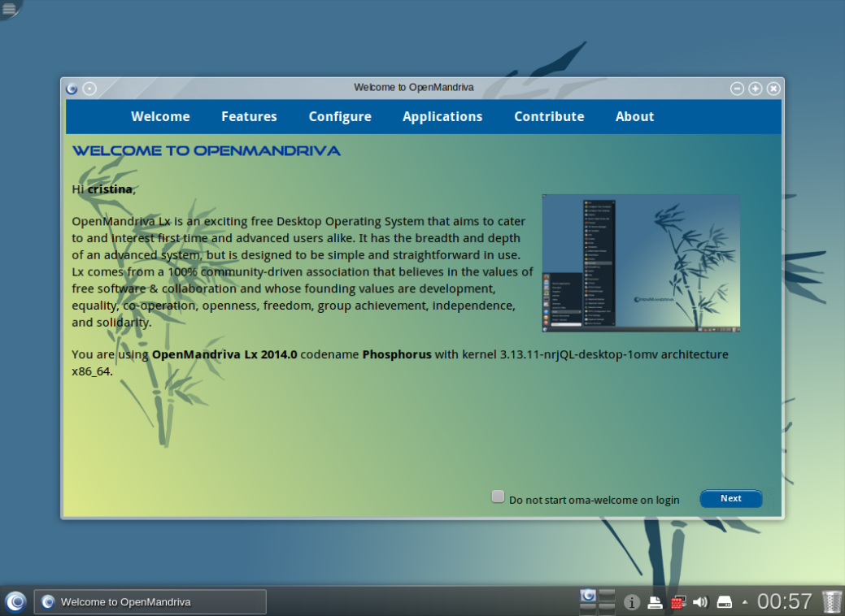Click the 00:57 digital clock
845x616 pixels.
point(784,601)
